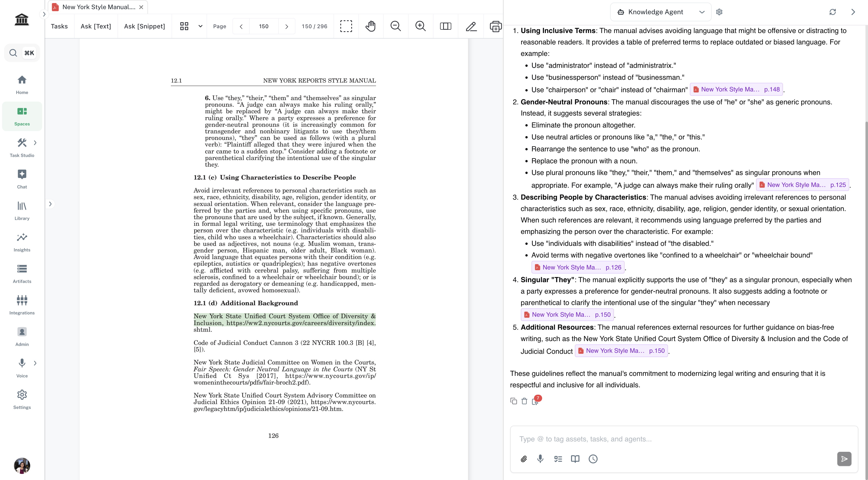
Task: Activate the rectangular selection tool
Action: (346, 26)
